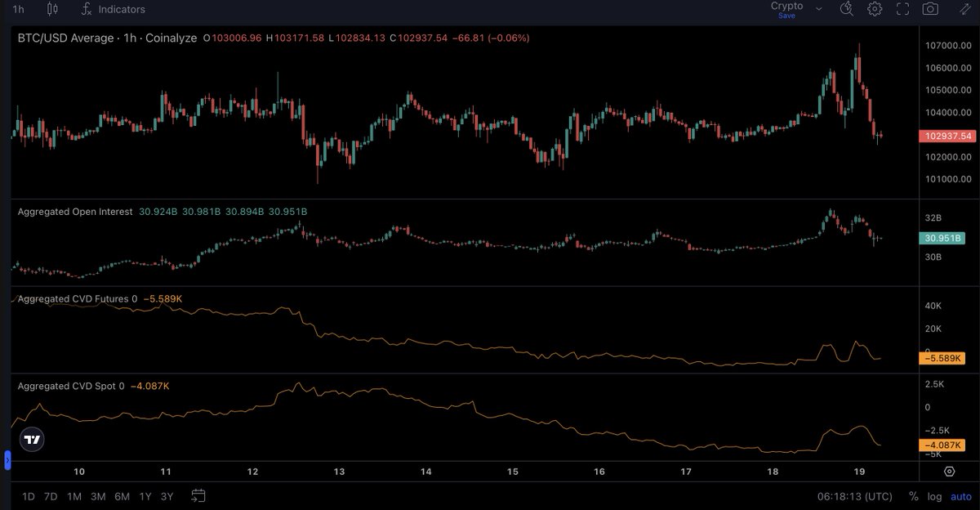The image size is (980, 510).
Task: Select the 1D date range
Action: [x=29, y=496]
